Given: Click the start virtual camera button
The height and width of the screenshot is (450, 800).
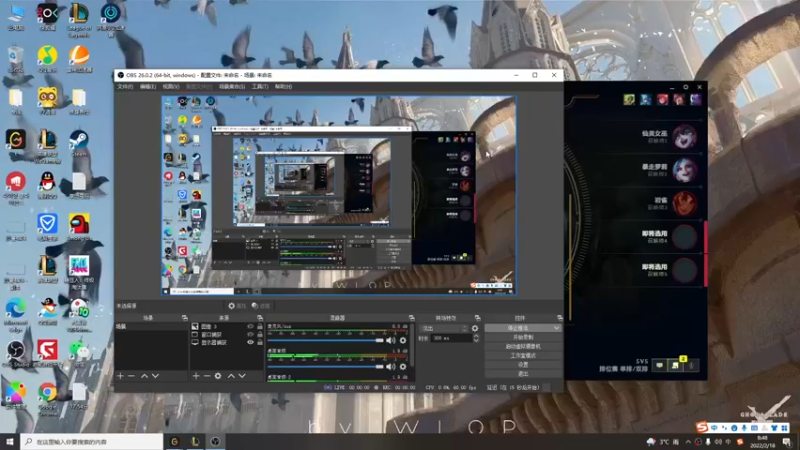Looking at the screenshot, I should [523, 346].
